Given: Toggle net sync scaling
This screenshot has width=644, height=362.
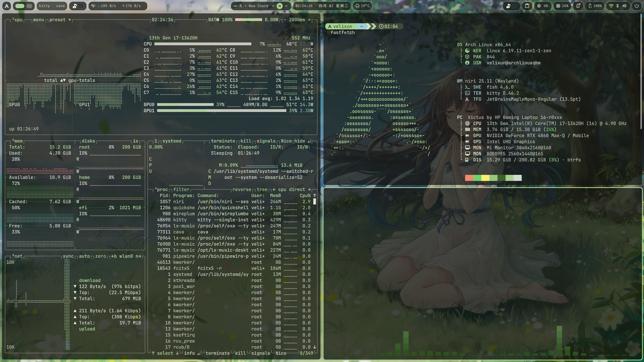Looking at the screenshot, I should coord(68,256).
